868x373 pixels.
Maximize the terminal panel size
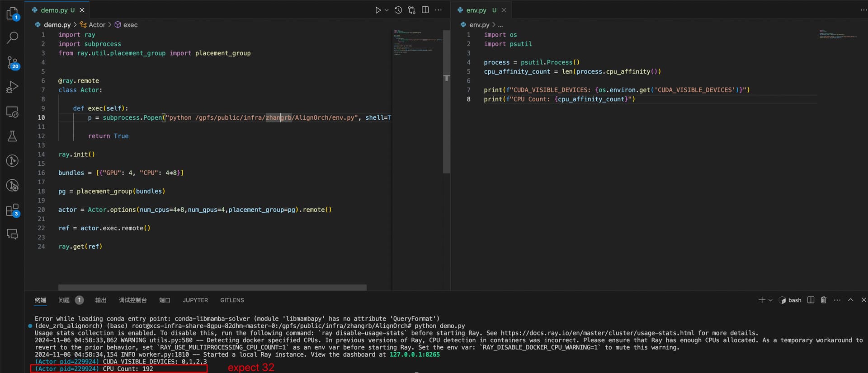[x=850, y=300]
